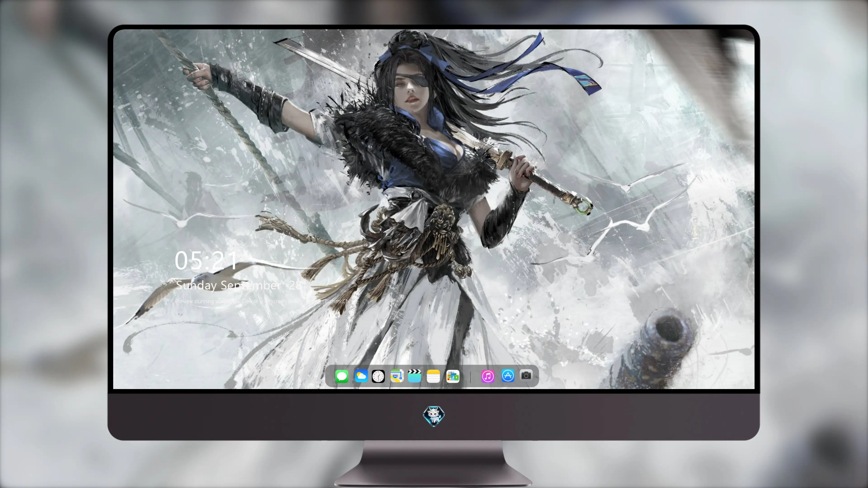Click the 05:21 clock display
Viewport: 868px width, 488px height.
[206, 260]
